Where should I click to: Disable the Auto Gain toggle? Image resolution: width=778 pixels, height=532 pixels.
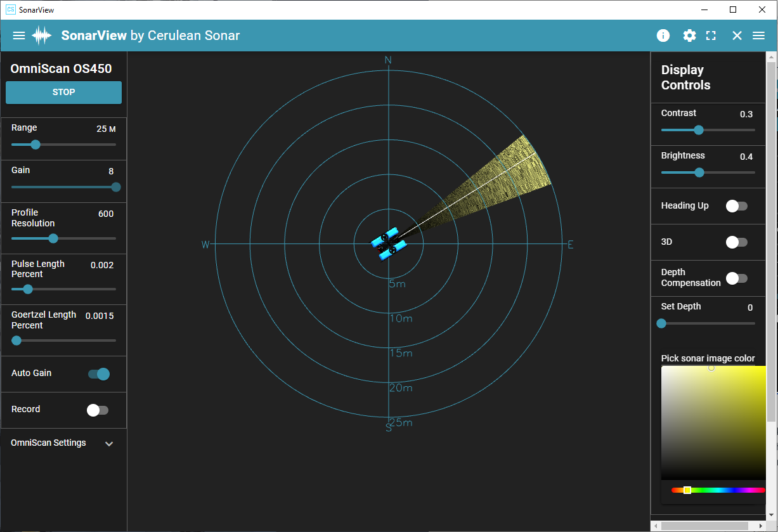tap(100, 374)
